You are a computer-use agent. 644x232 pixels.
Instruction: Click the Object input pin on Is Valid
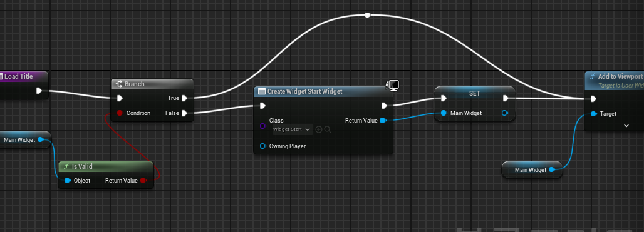(x=68, y=180)
